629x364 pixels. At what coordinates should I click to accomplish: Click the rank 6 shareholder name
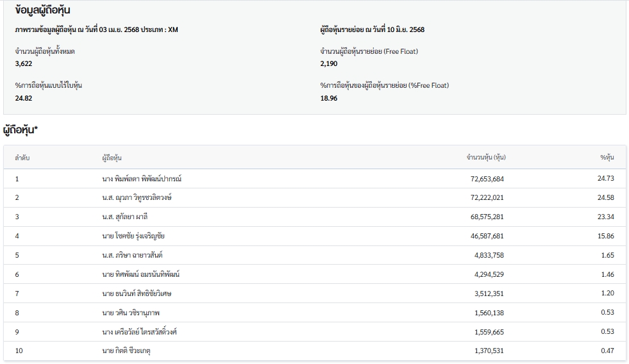[140, 274]
